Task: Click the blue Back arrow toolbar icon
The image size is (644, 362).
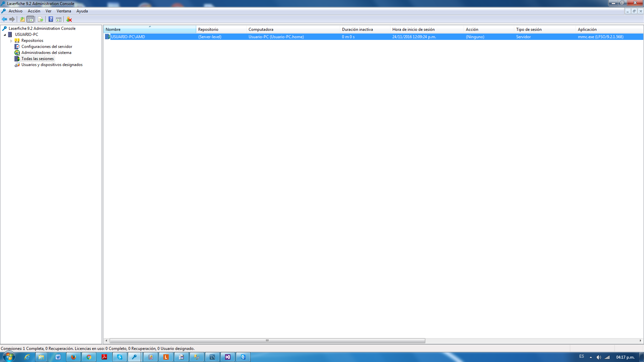Action: click(x=4, y=19)
